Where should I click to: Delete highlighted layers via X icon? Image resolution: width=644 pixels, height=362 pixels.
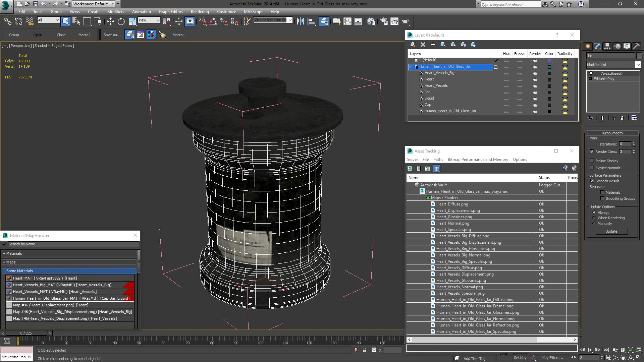coord(423,45)
